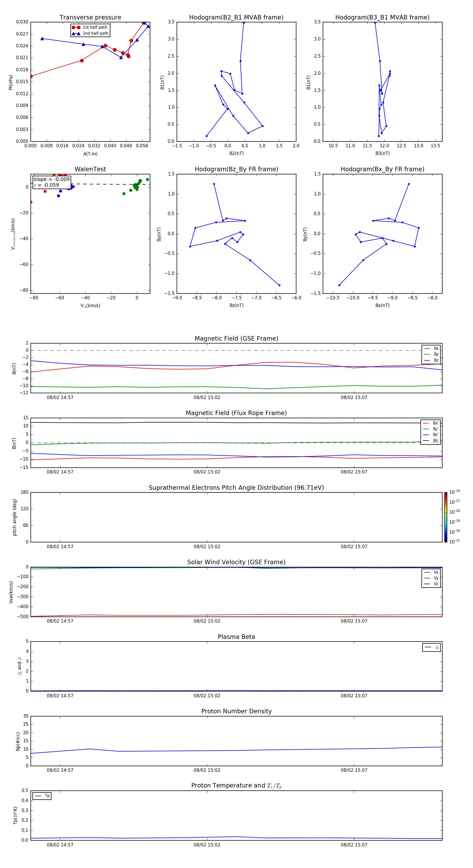Click the "B3(nT)" x-axis label
Image resolution: width=473 pixels, height=868 pixels.
pos(382,153)
